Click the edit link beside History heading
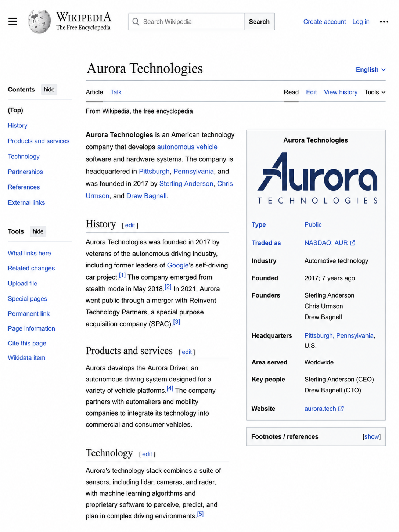The height and width of the screenshot is (532, 399). click(130, 225)
